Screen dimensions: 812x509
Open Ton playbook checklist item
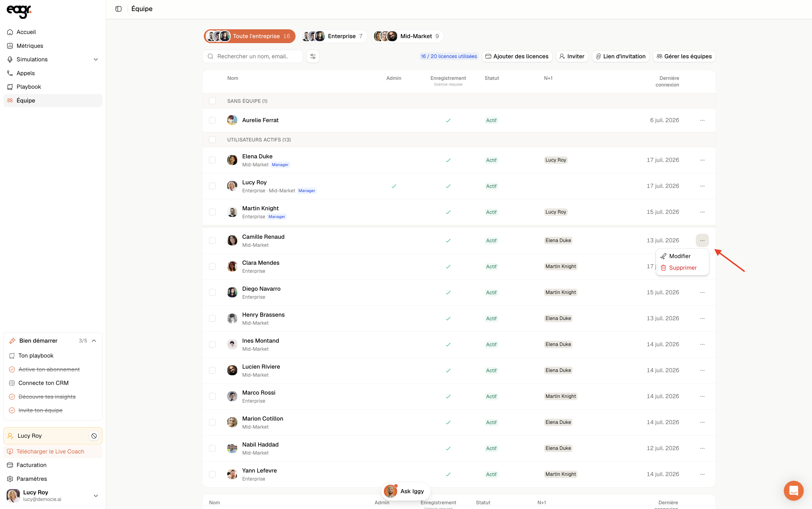53,355
